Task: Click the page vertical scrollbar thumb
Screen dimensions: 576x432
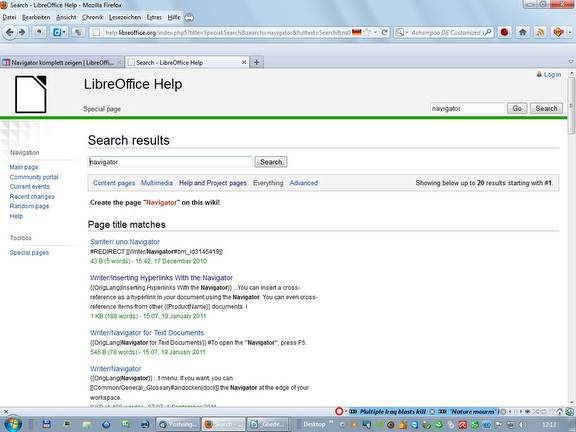Action: coord(571,105)
